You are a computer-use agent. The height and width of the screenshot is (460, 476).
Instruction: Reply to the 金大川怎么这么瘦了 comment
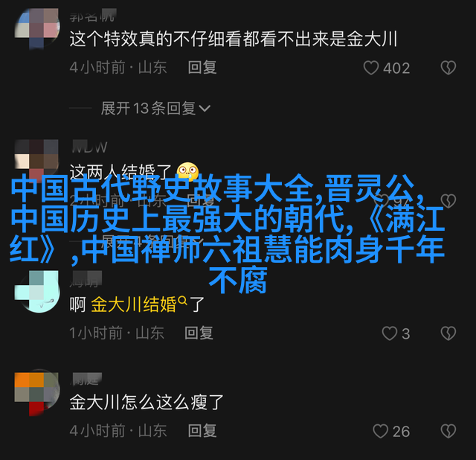click(202, 430)
